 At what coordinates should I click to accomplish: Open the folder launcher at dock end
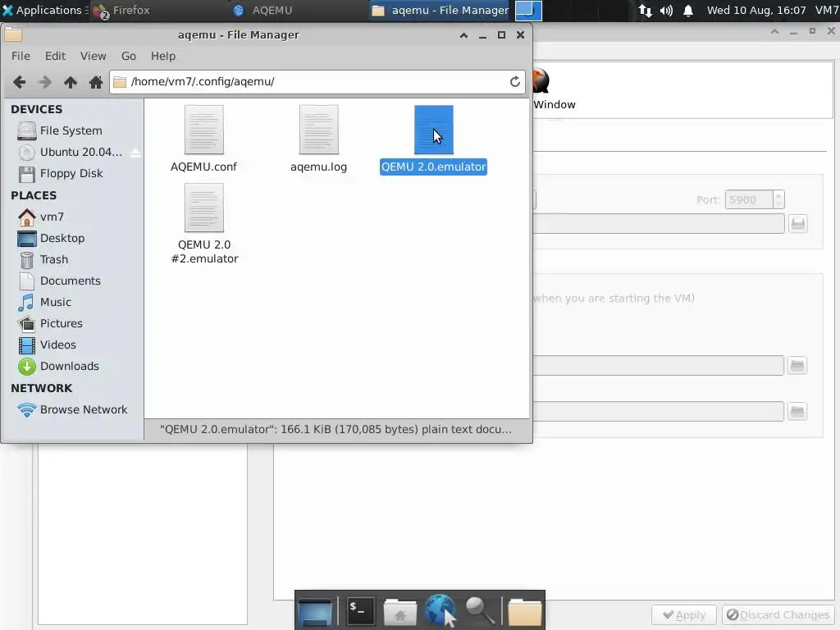(524, 611)
